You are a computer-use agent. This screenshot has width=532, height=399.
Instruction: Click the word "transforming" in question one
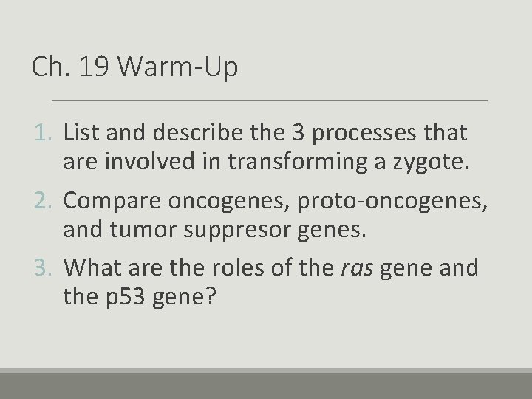[x=298, y=162]
